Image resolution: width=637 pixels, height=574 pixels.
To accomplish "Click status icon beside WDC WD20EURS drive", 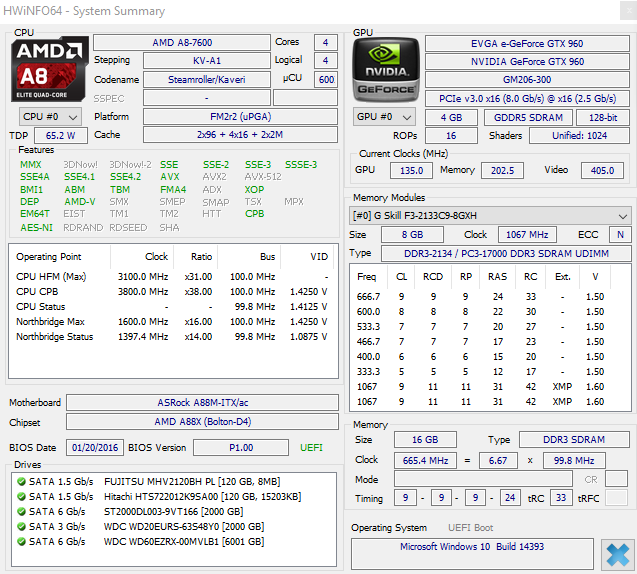I will [x=20, y=526].
